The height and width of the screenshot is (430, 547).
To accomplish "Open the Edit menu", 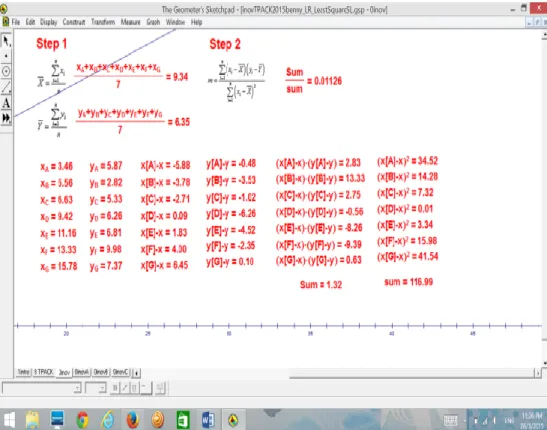I will pos(30,22).
